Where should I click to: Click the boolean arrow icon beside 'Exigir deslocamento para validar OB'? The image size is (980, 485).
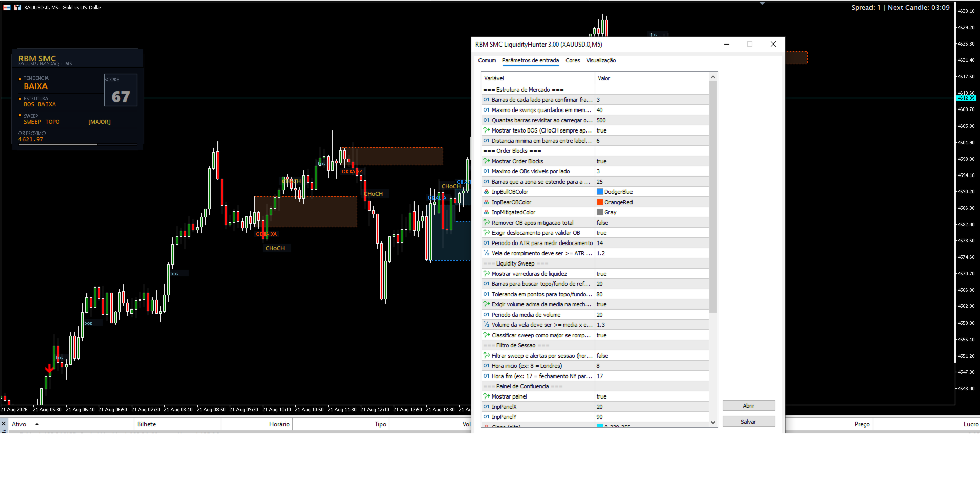486,233
